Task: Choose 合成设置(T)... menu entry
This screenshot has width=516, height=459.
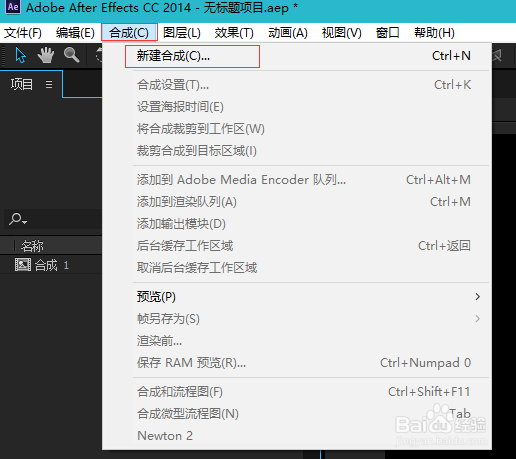Action: (297, 85)
